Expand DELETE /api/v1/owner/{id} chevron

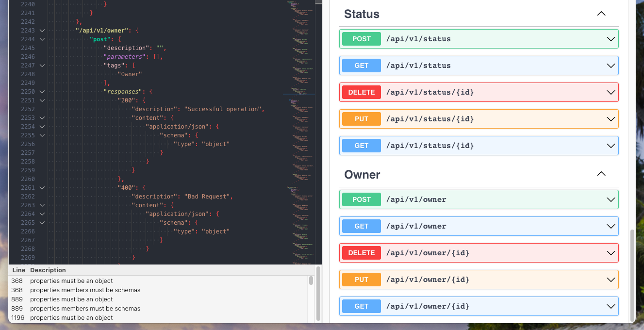coord(611,253)
